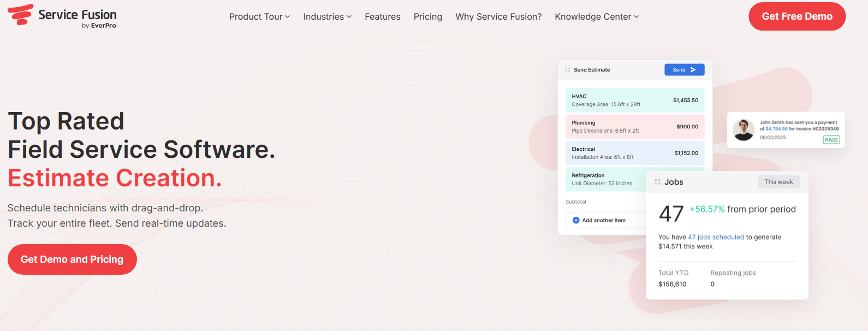Click the Repeating jobs value 0
The height and width of the screenshot is (331, 868).
pos(712,284)
